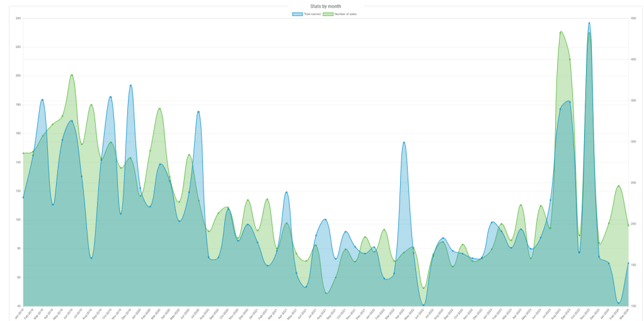Toggle the Total earned legend swatch

click(297, 13)
